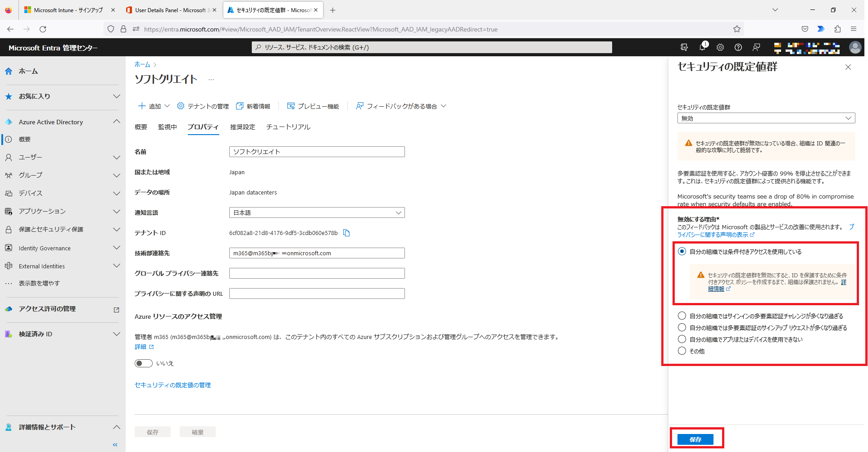Image resolution: width=868 pixels, height=452 pixels.
Task: Click the Applications grid icon
Action: point(9,211)
